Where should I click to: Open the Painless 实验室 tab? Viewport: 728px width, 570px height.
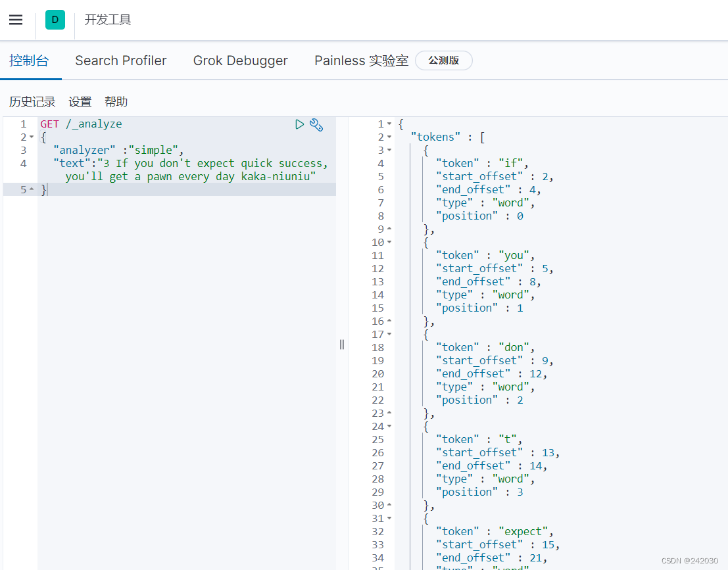362,60
